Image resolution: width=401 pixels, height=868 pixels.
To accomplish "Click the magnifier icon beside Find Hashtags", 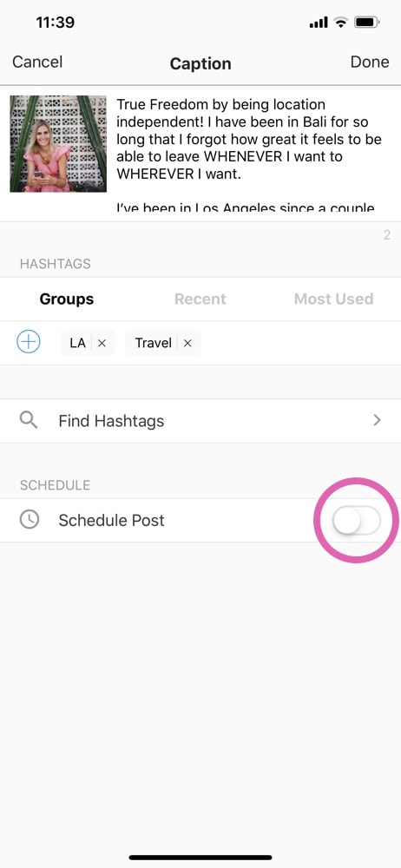I will pyautogui.click(x=29, y=420).
